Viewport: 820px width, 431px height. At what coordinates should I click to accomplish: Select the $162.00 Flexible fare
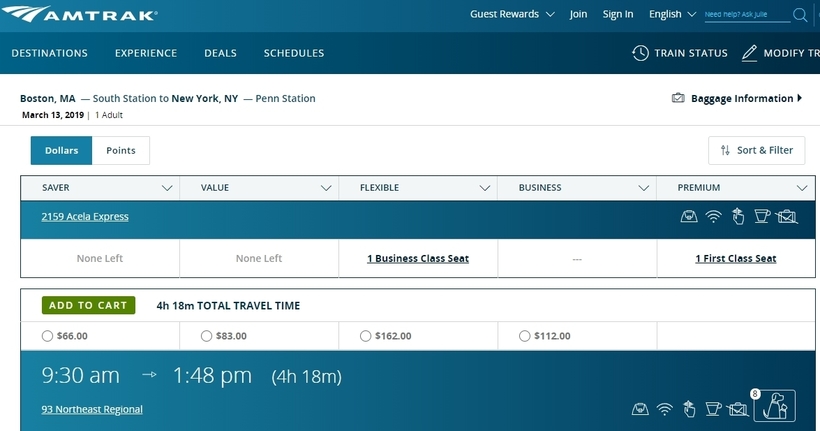[366, 336]
